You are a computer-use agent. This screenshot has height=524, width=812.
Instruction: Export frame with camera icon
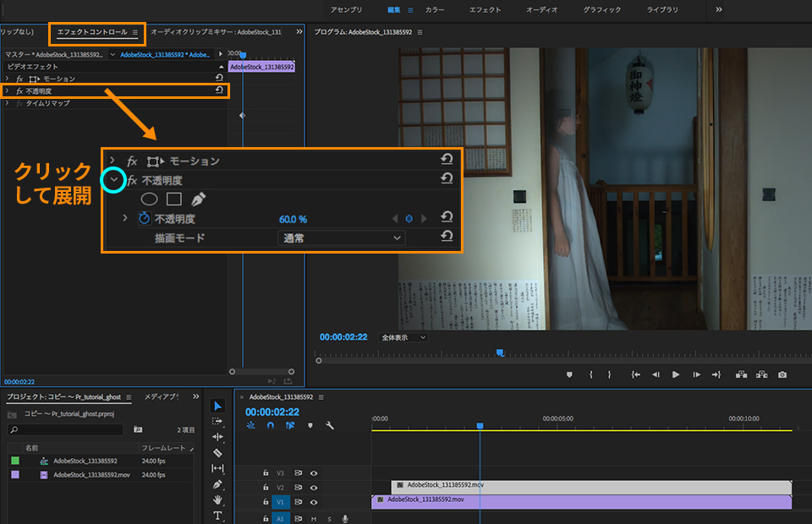(x=782, y=374)
